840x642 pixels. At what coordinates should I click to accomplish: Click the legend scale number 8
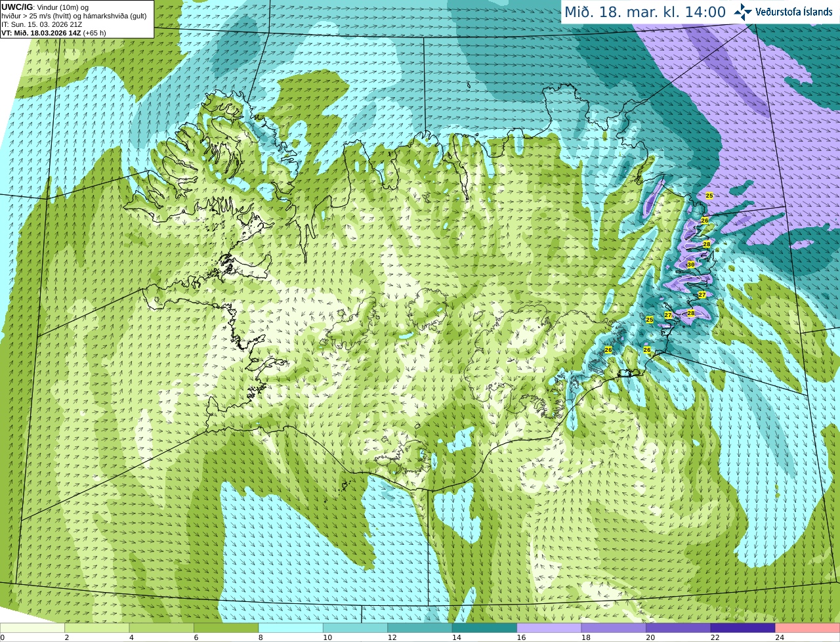261,637
